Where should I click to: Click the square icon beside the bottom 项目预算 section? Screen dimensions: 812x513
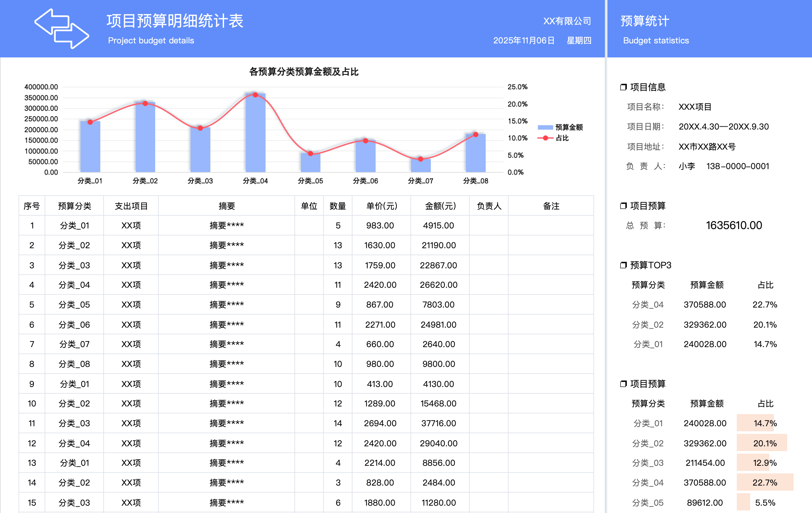pyautogui.click(x=623, y=384)
